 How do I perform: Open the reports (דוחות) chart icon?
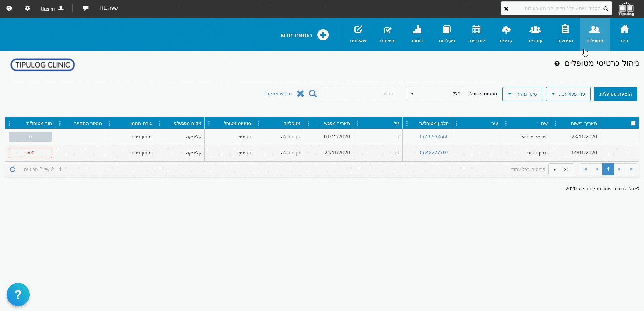[417, 30]
